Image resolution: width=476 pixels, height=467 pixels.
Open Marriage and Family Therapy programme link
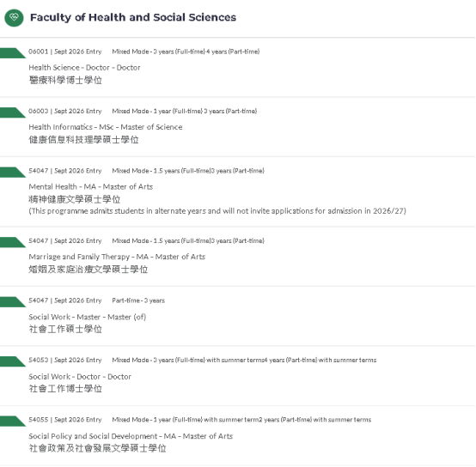coord(117,257)
